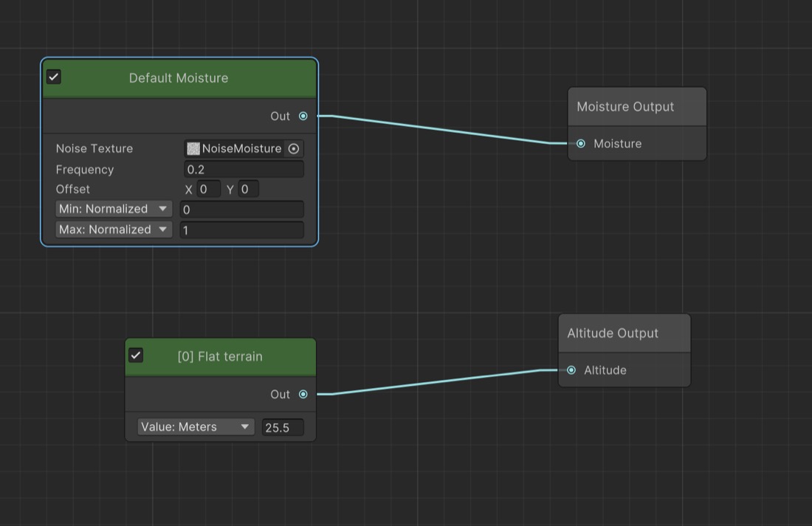Click the Out port on Flat terrain
812x526 pixels.
303,395
